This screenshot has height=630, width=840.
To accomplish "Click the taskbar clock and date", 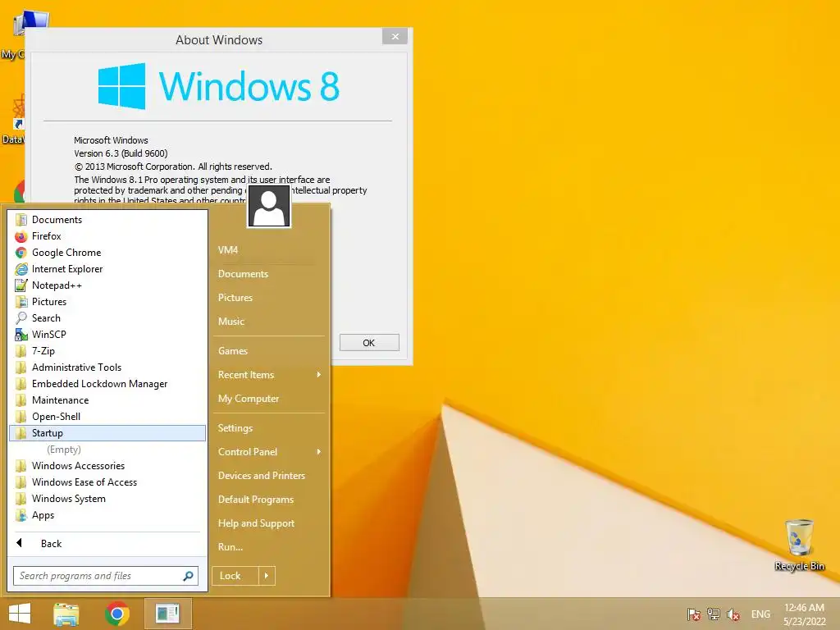I will pos(805,614).
